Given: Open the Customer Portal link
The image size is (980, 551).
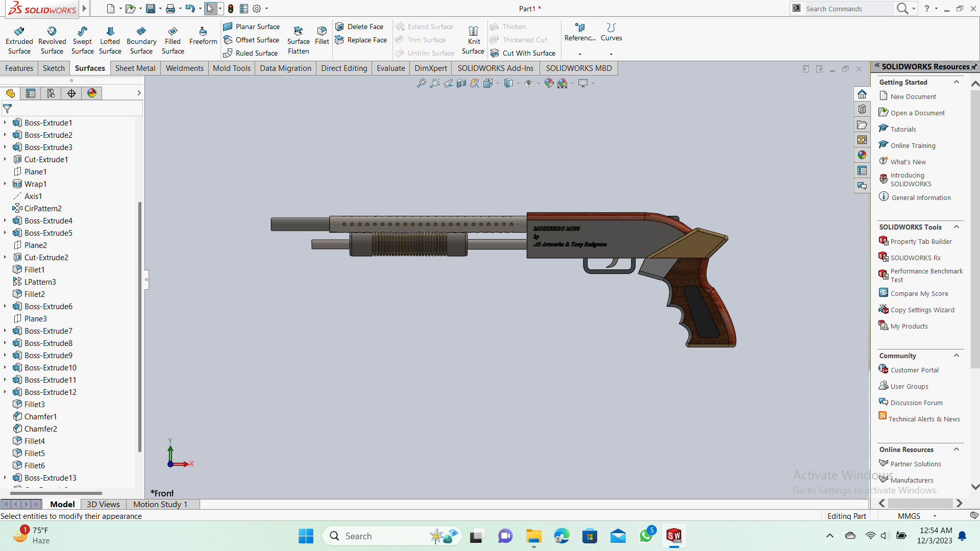Looking at the screenshot, I should pos(914,370).
